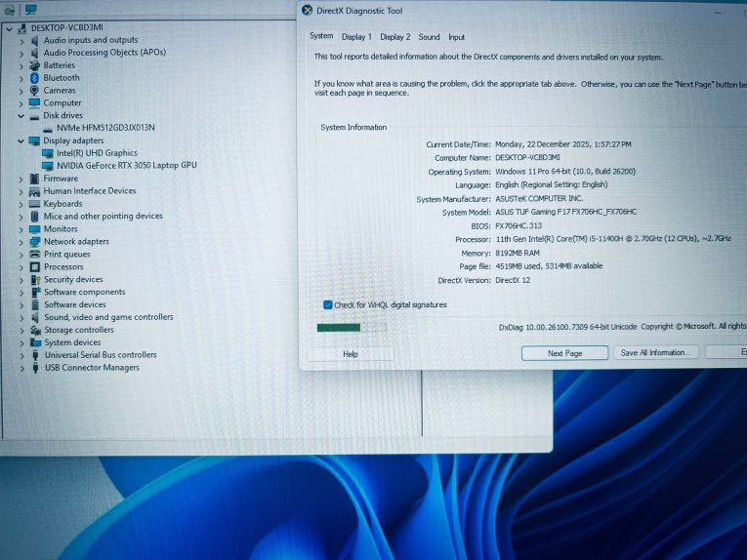Click the Print queues category icon
This screenshot has height=560, width=747.
click(x=34, y=254)
